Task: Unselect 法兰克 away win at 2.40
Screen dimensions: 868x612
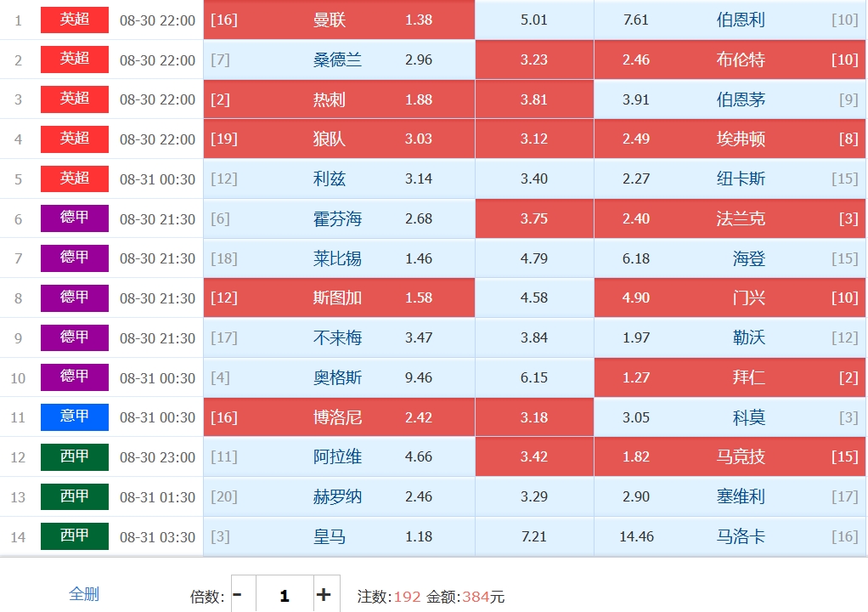Action: (x=730, y=218)
